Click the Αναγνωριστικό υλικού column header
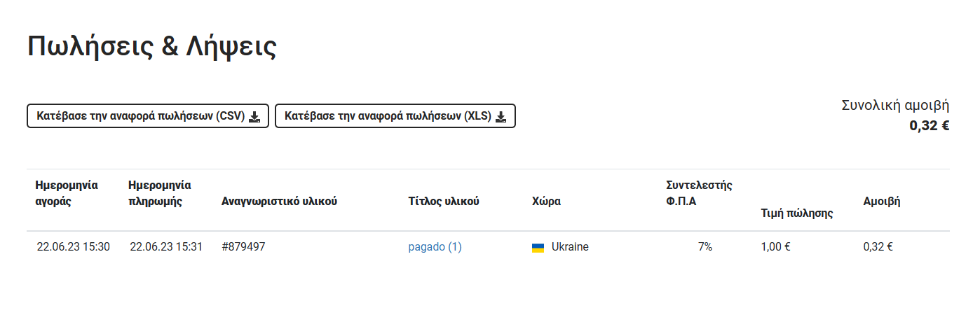The width and height of the screenshot is (980, 315). 280,201
